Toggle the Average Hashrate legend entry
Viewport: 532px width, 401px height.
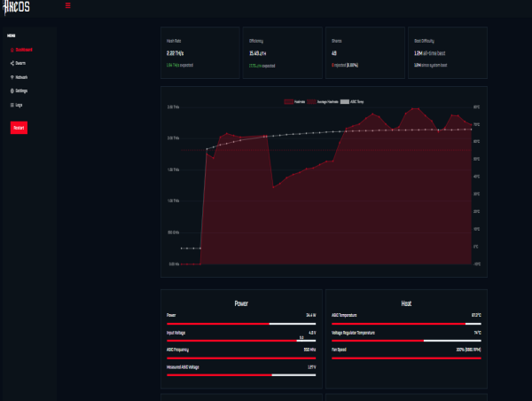tap(323, 101)
